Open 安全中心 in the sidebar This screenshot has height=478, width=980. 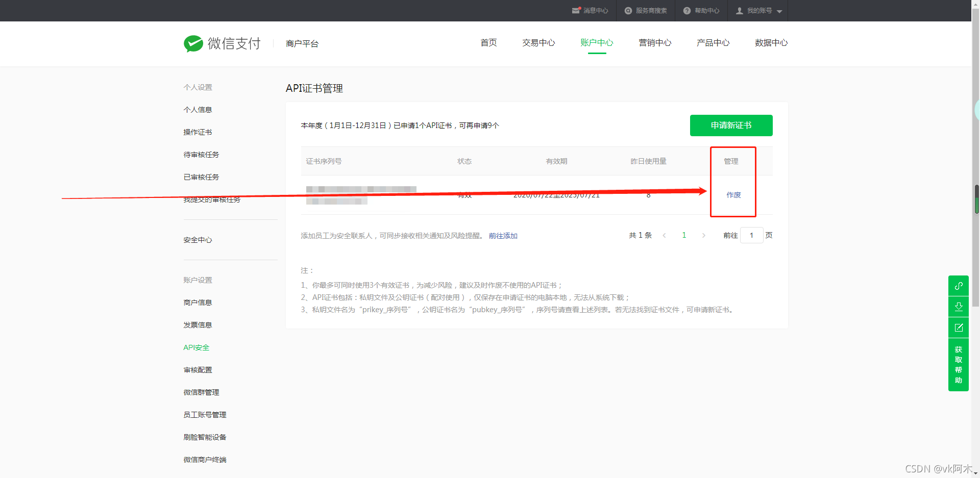coord(198,240)
